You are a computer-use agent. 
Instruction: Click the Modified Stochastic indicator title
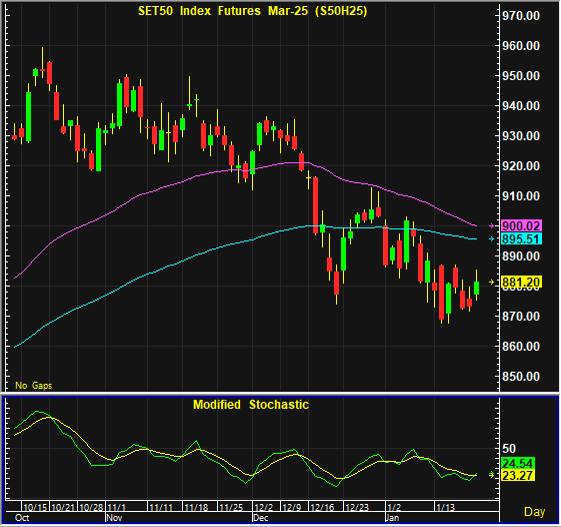(251, 405)
